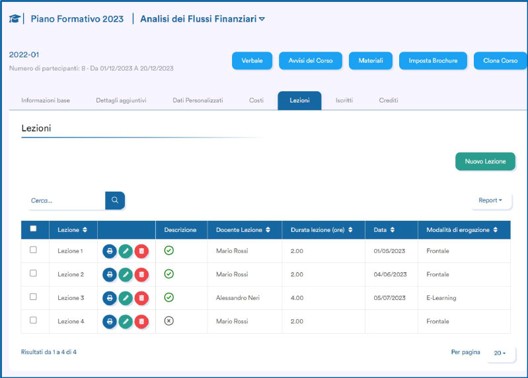
Task: Check the Lezione 4 row checkbox
Action: (33, 320)
